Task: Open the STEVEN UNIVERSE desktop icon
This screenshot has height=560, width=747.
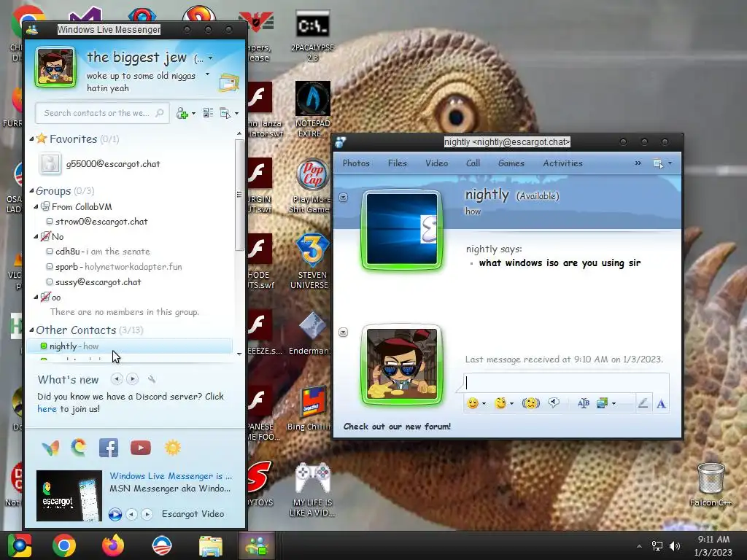Action: (x=309, y=261)
